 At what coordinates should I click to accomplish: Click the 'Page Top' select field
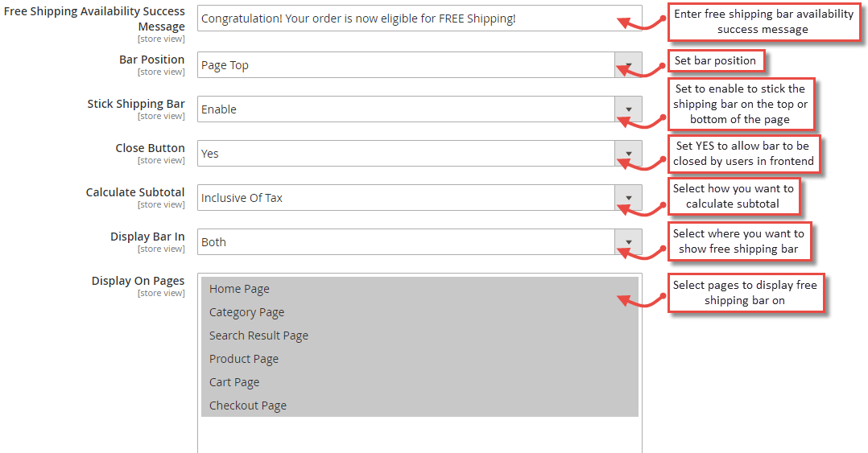403,65
